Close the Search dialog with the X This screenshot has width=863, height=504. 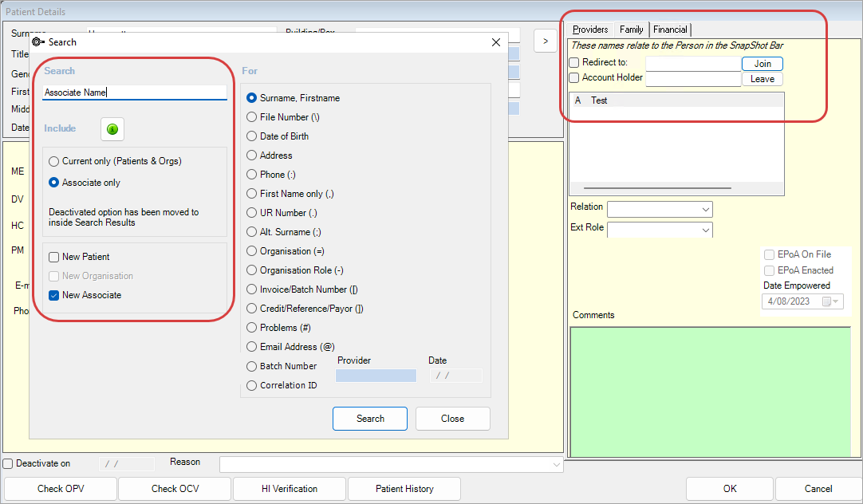495,42
